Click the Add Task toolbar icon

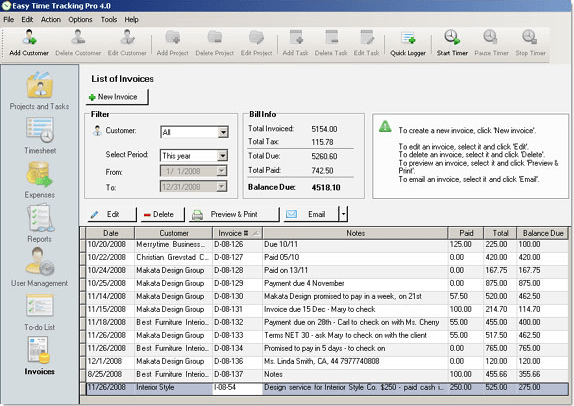click(x=295, y=43)
